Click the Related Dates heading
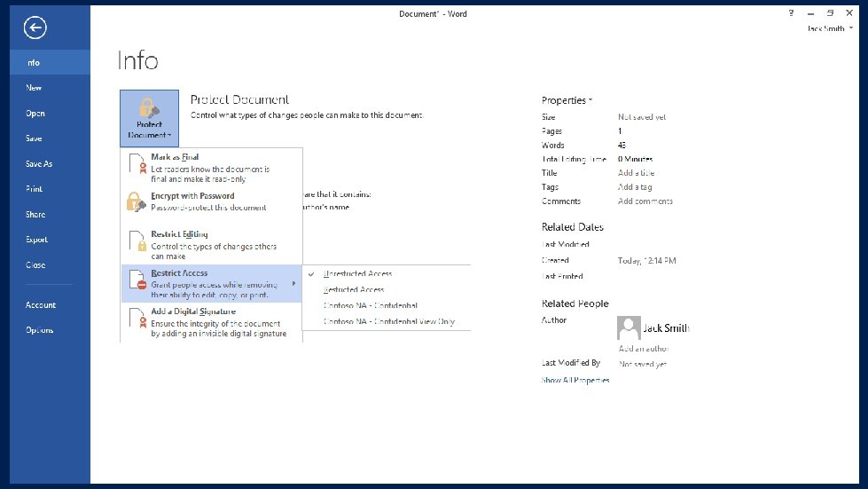This screenshot has width=868, height=489. coord(573,227)
